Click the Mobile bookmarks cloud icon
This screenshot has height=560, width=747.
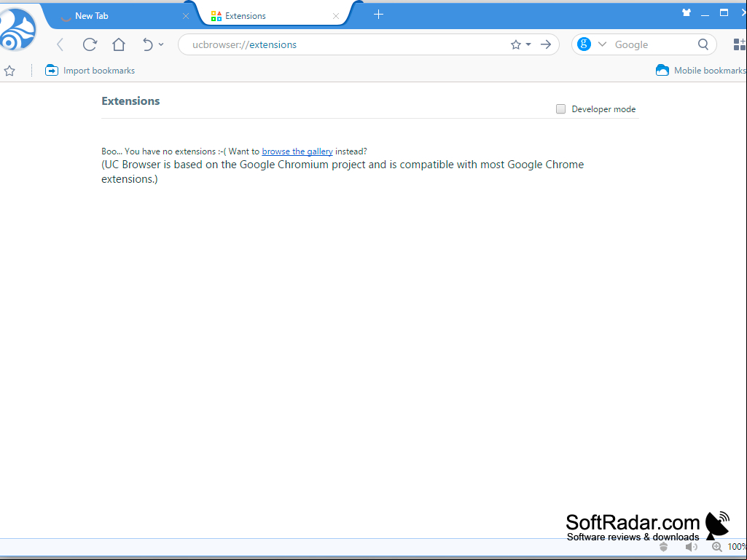click(x=662, y=71)
